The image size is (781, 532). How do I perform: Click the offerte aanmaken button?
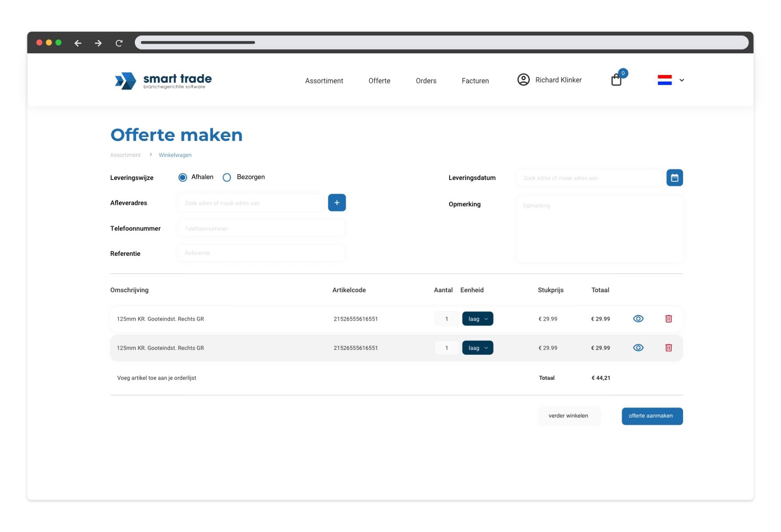click(x=651, y=416)
